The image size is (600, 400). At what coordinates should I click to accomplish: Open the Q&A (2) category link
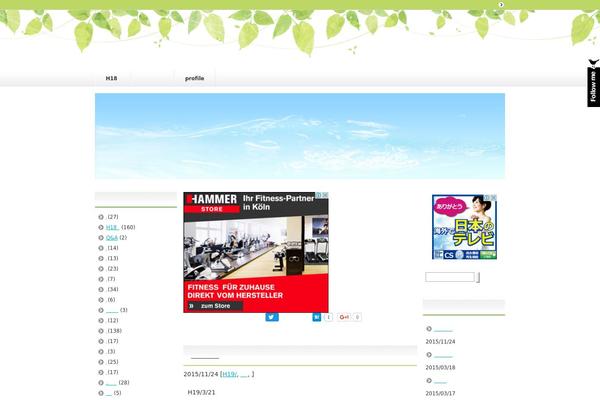[112, 238]
